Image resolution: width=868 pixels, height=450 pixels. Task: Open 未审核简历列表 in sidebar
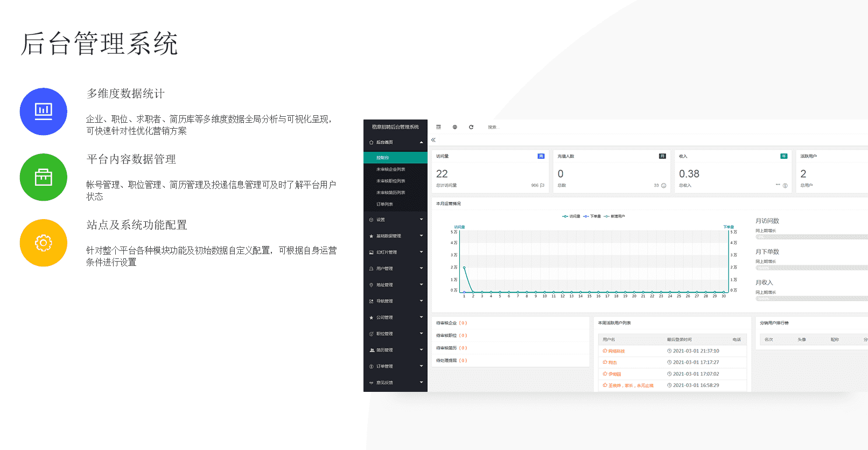(395, 193)
